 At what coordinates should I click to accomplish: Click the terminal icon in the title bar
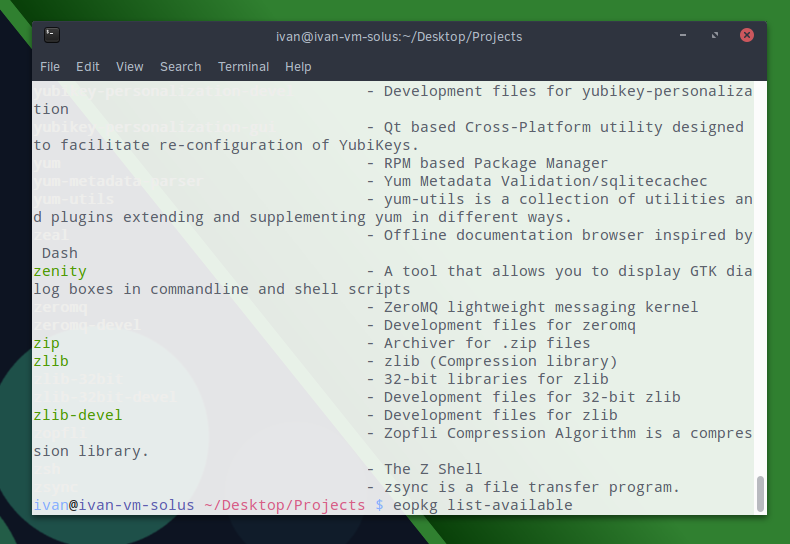[x=52, y=35]
